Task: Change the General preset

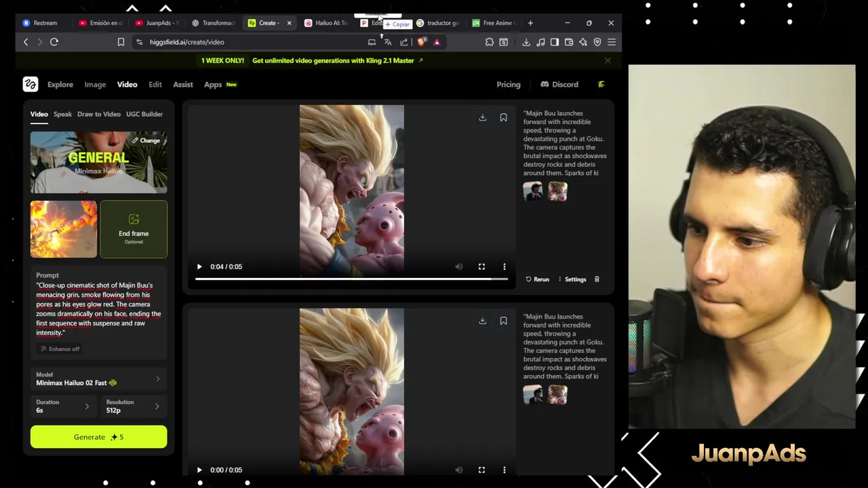Action: [x=146, y=140]
